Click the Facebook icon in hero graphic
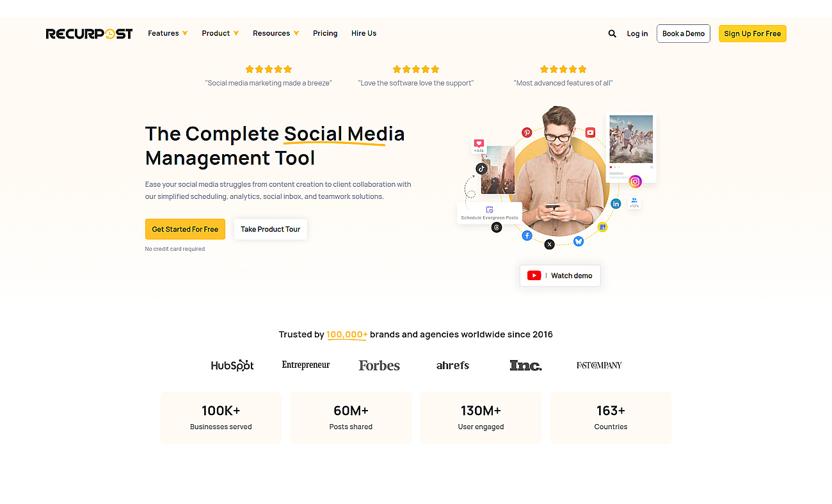The image size is (832, 504). click(x=527, y=235)
